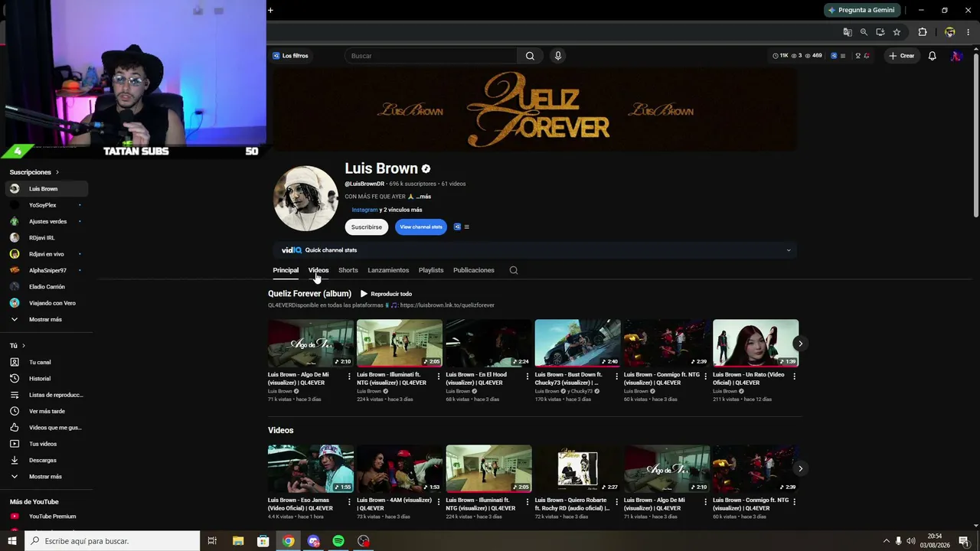980x551 pixels.
Task: Activate voice search microphone
Action: tap(558, 56)
